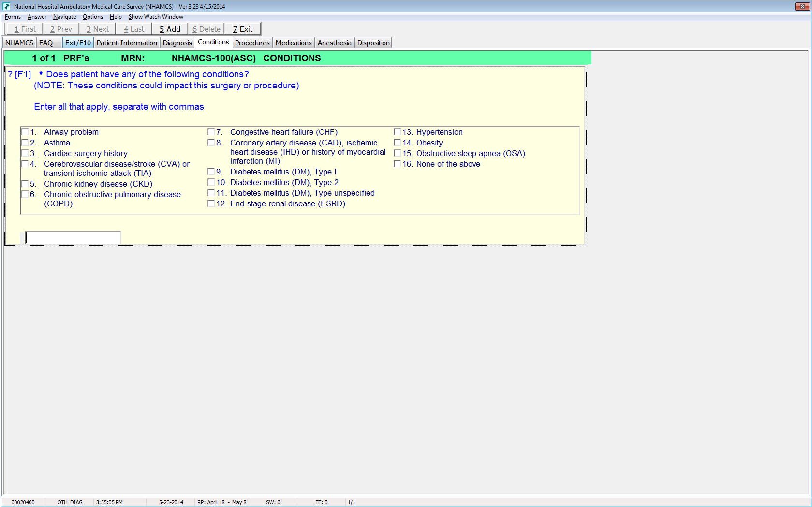812x507 pixels.
Task: Click the 5-23-2014 date in status bar
Action: tap(171, 502)
